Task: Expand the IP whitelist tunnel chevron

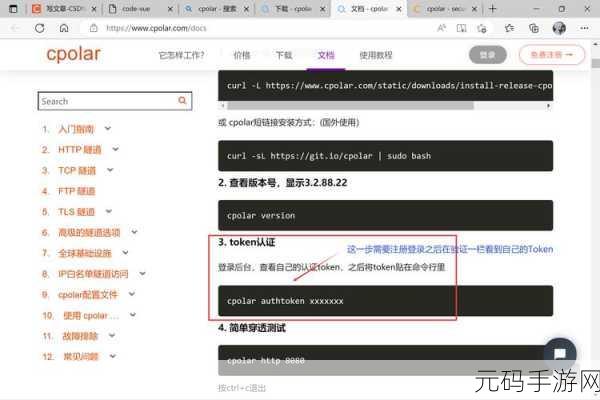Action: point(142,273)
